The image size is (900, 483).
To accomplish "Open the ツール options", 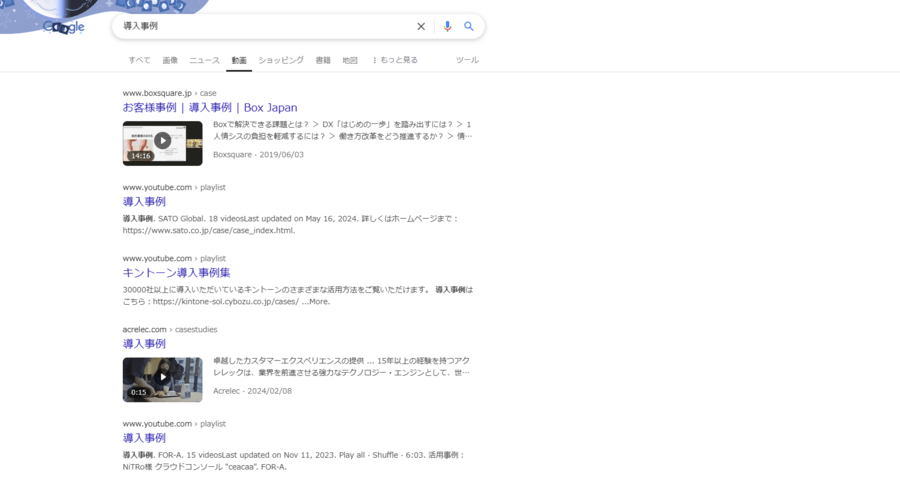I will [467, 60].
